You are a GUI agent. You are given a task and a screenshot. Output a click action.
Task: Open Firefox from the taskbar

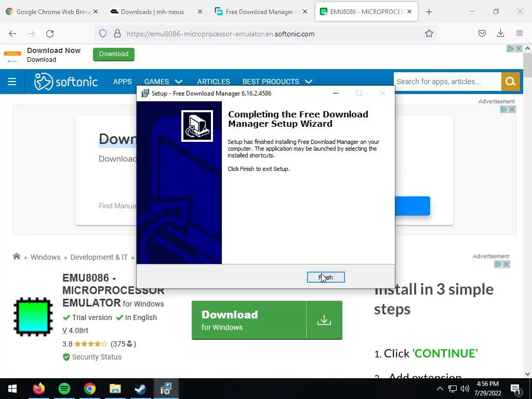(38, 389)
